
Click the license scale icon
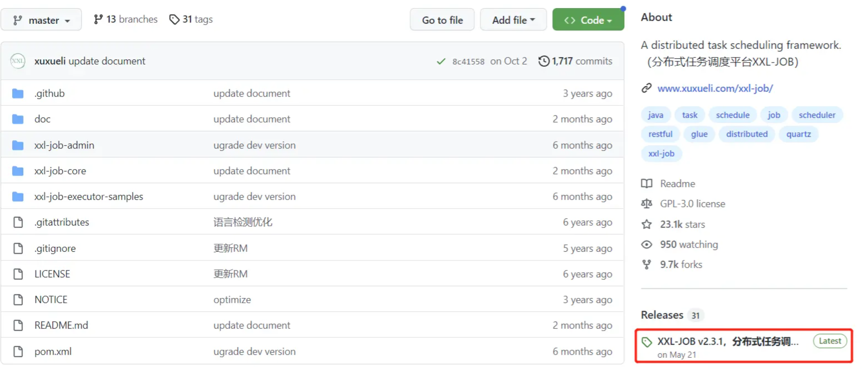pyautogui.click(x=646, y=204)
